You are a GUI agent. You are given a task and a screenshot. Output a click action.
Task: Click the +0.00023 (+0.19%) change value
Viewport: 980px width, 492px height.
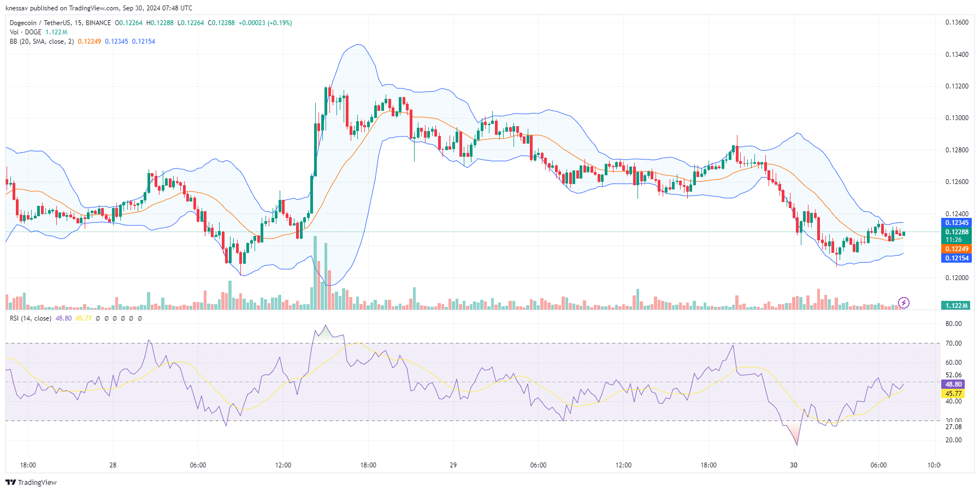(x=265, y=23)
